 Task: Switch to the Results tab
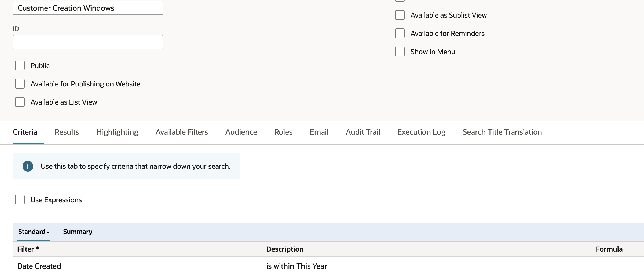pos(67,132)
